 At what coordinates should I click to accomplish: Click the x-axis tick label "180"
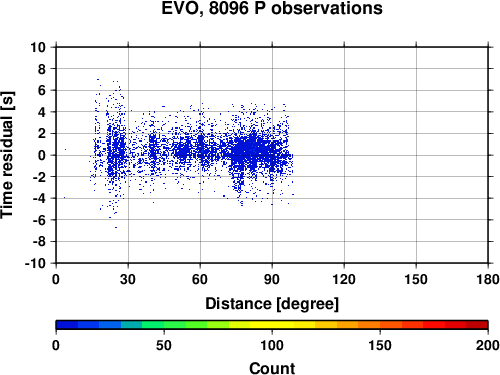(488, 279)
